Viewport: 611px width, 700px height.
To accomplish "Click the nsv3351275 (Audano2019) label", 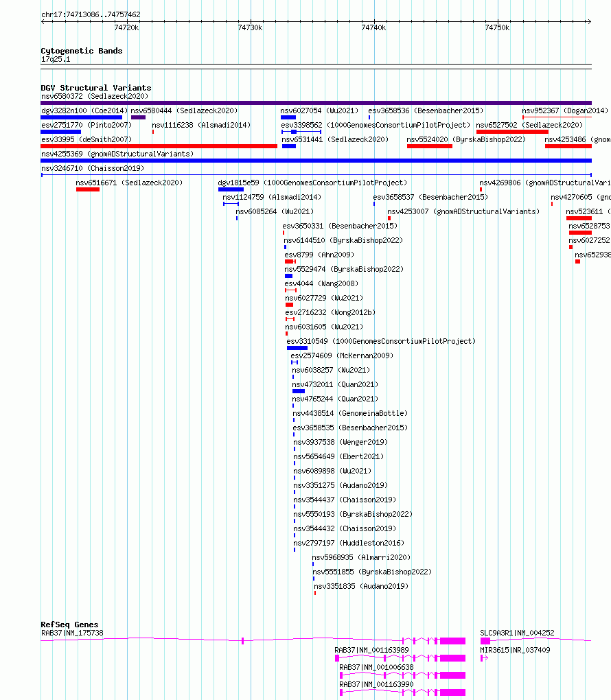I will coord(341,485).
